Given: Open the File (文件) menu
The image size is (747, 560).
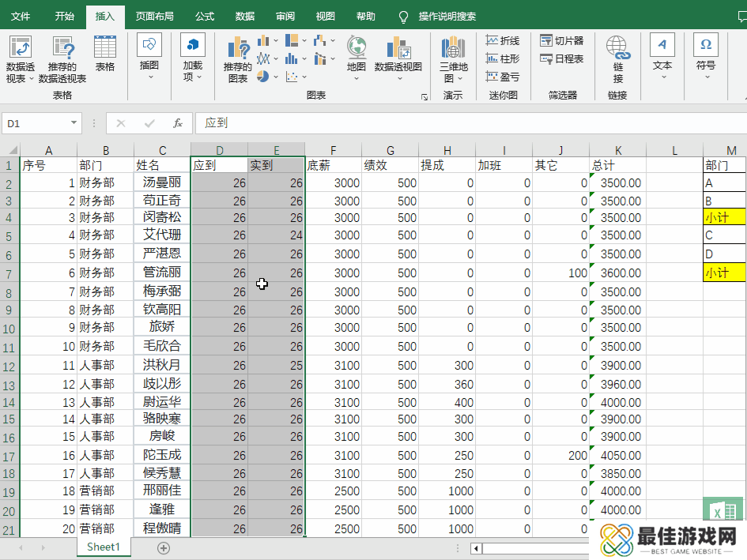Looking at the screenshot, I should point(21,16).
